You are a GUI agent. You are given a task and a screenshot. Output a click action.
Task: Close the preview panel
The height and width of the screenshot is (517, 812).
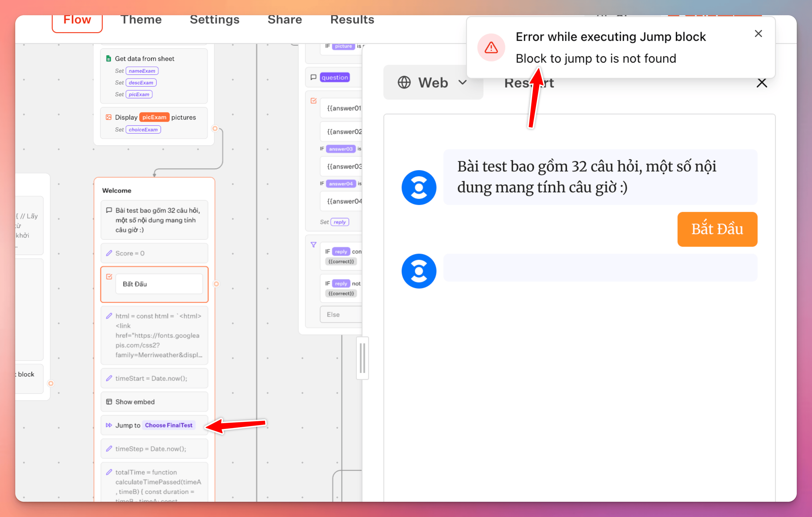(x=762, y=83)
